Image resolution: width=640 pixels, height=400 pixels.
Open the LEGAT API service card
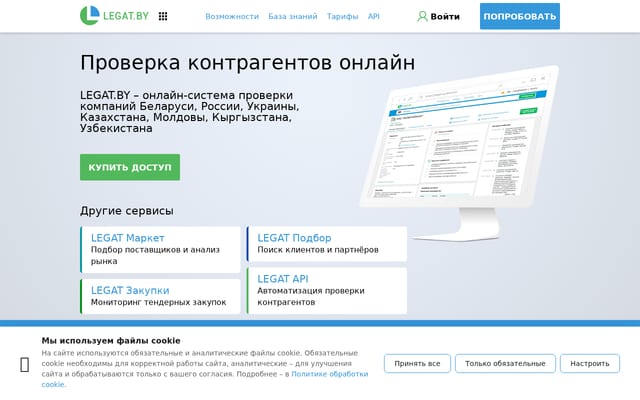coord(327,291)
